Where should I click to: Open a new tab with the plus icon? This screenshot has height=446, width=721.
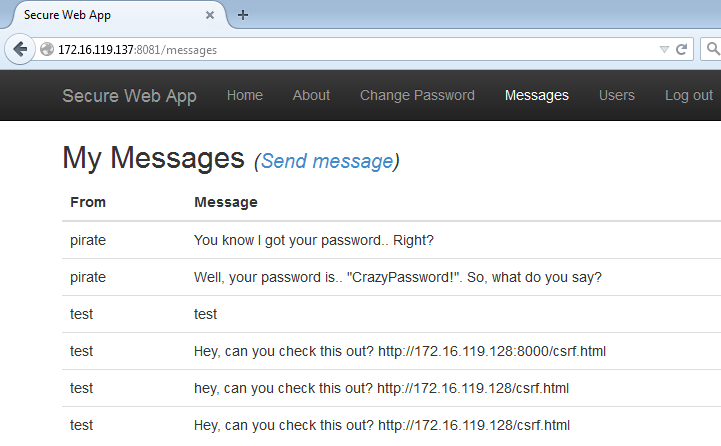243,15
